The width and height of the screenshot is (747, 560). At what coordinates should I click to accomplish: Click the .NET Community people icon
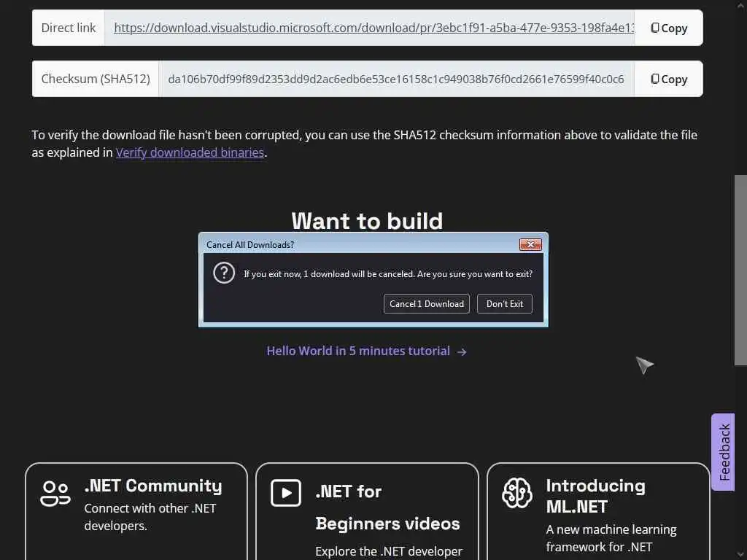[55, 494]
